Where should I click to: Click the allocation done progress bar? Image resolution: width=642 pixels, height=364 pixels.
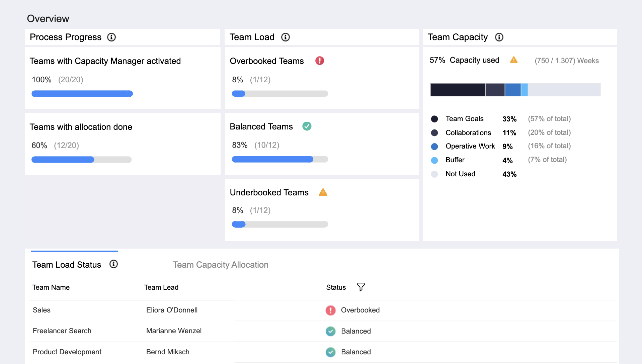(x=81, y=160)
